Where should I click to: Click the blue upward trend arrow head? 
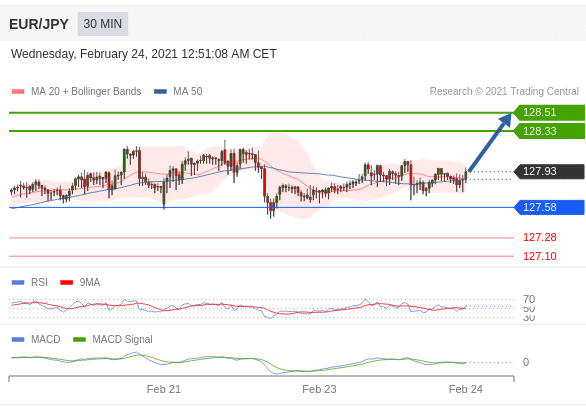point(506,120)
